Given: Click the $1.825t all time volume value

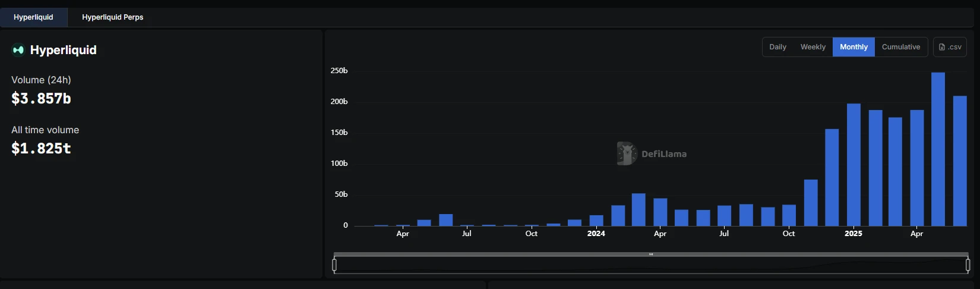Looking at the screenshot, I should point(41,149).
